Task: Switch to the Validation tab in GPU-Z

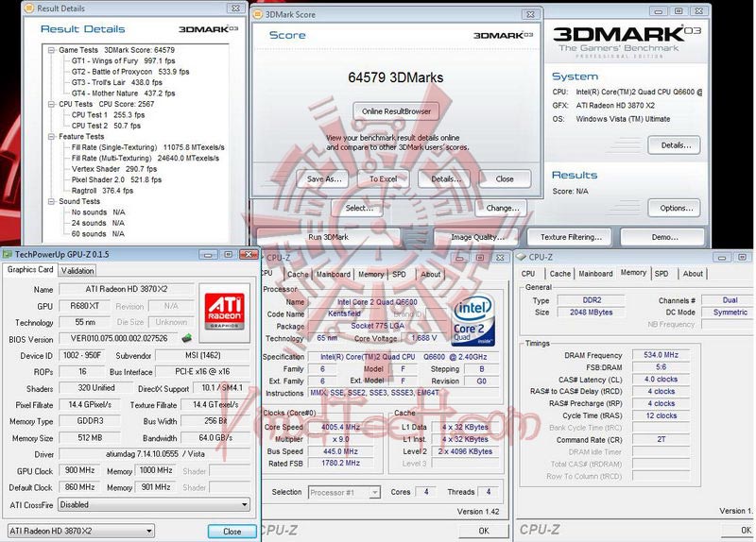Action: [x=77, y=271]
